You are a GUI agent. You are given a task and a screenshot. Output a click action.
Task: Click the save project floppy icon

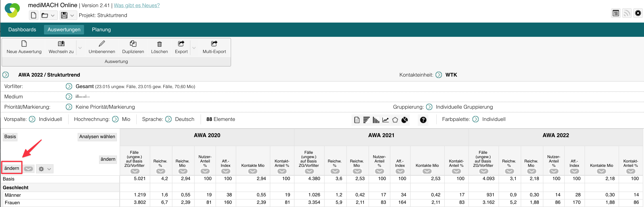coord(64,15)
